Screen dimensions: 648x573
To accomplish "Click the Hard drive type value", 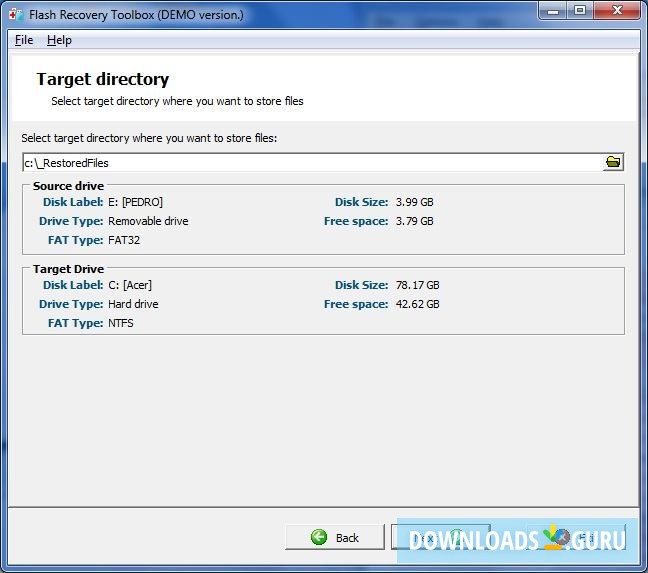I will [x=133, y=304].
